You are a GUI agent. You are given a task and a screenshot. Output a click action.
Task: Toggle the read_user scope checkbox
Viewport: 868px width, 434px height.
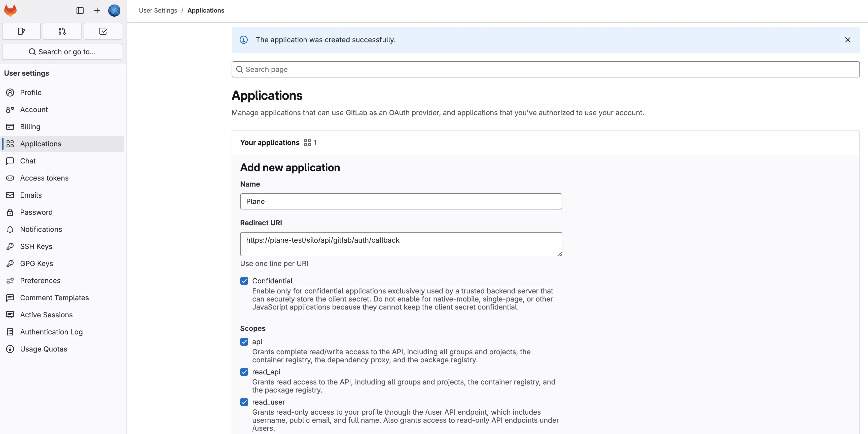coord(244,402)
